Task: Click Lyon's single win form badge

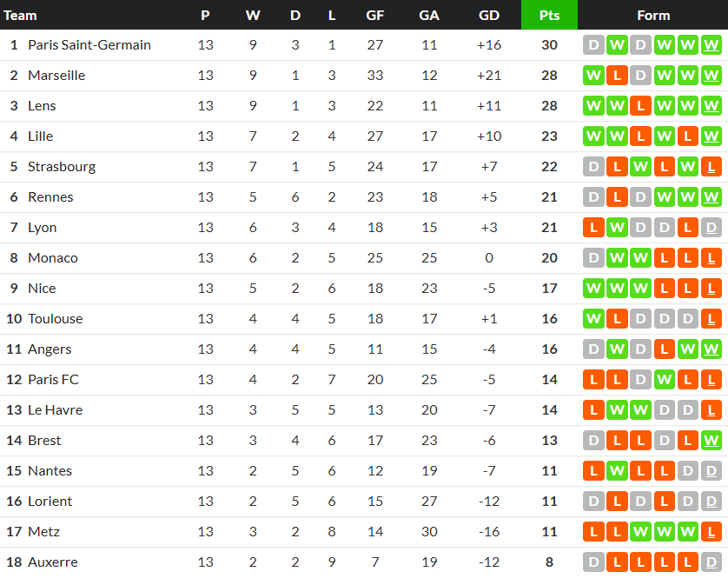Action: point(617,228)
